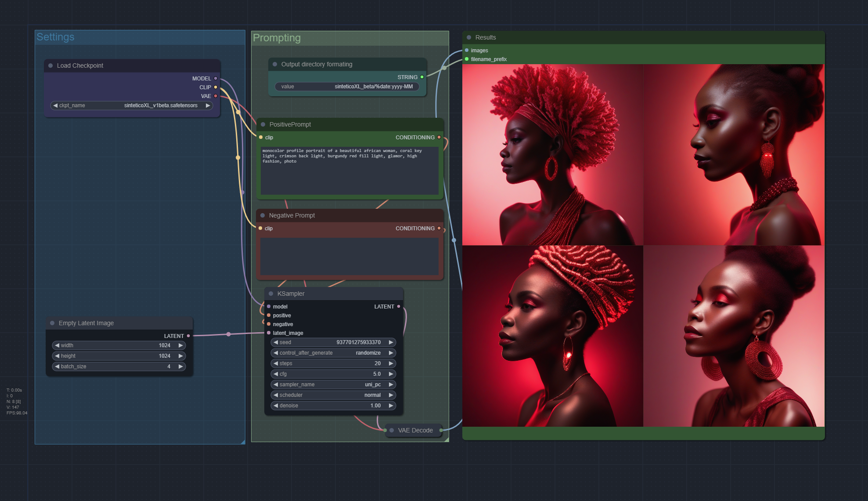Click the latent_image input port on KSampler

pos(269,333)
